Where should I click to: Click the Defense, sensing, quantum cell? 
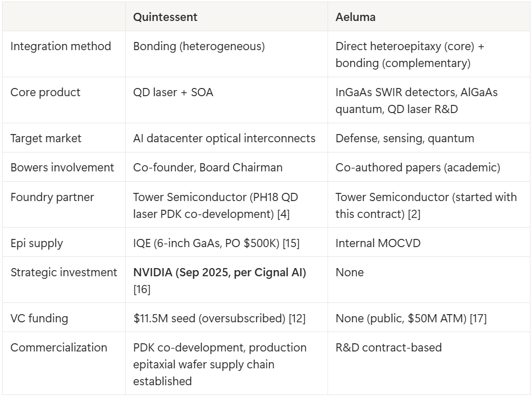pyautogui.click(x=405, y=138)
